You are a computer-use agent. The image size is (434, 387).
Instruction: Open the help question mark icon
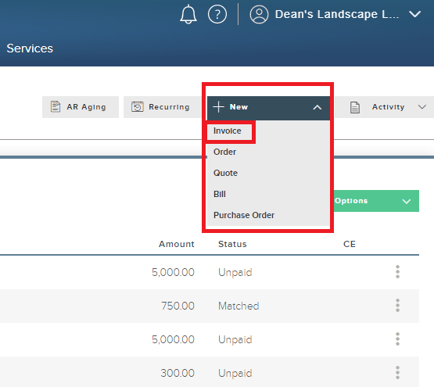pyautogui.click(x=217, y=14)
